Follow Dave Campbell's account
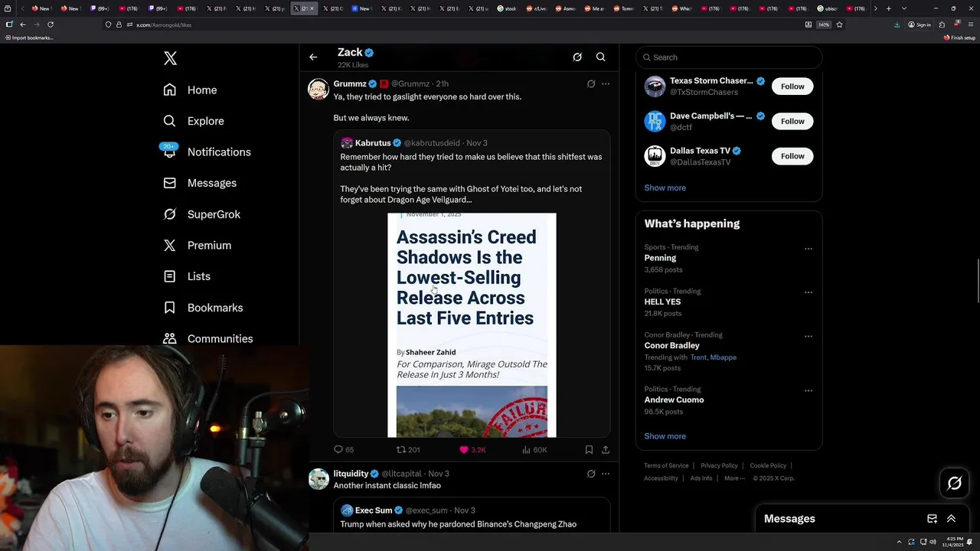 coord(792,121)
